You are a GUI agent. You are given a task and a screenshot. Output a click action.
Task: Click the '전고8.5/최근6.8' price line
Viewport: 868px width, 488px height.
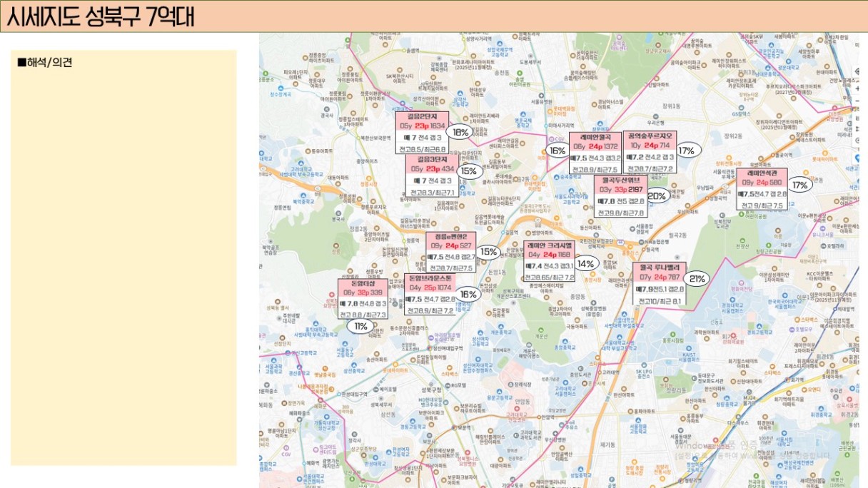(x=423, y=148)
